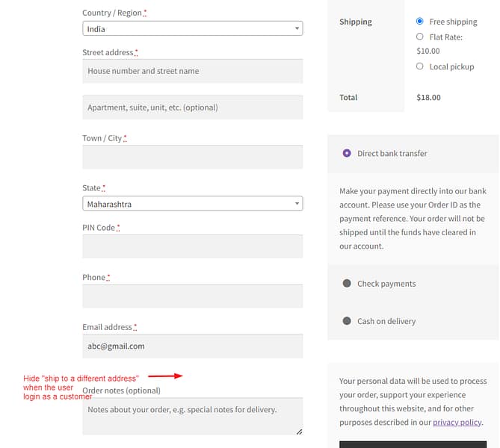Screen dimensions: 500x448
Task: Focus the Apartment, suite, unit input field
Action: click(192, 108)
